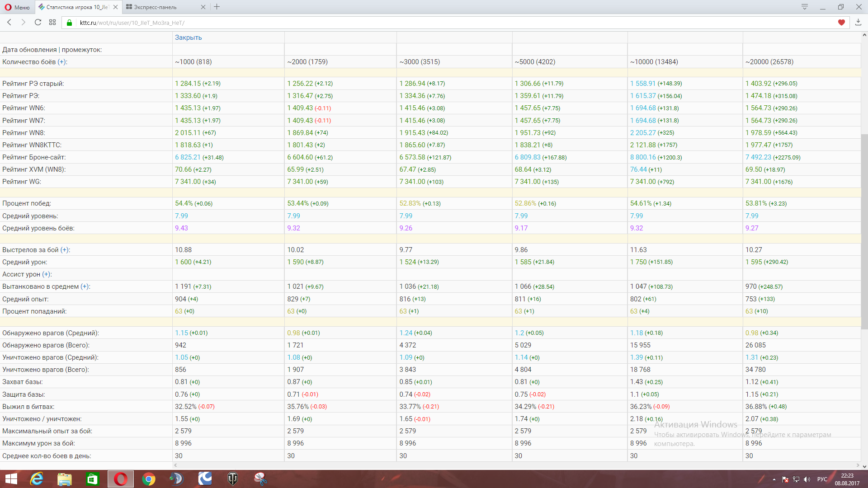Click win percent 54.61% value

[641, 203]
